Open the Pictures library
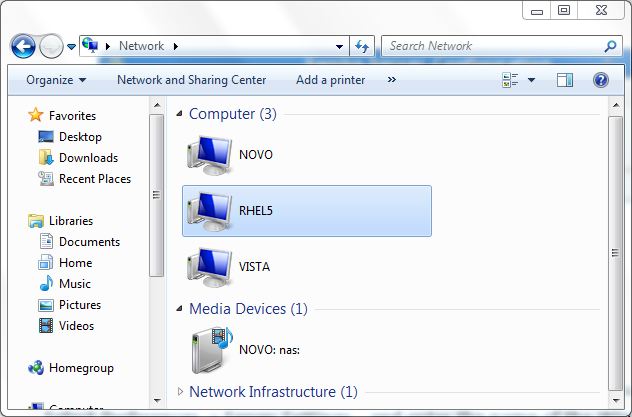 (80, 305)
